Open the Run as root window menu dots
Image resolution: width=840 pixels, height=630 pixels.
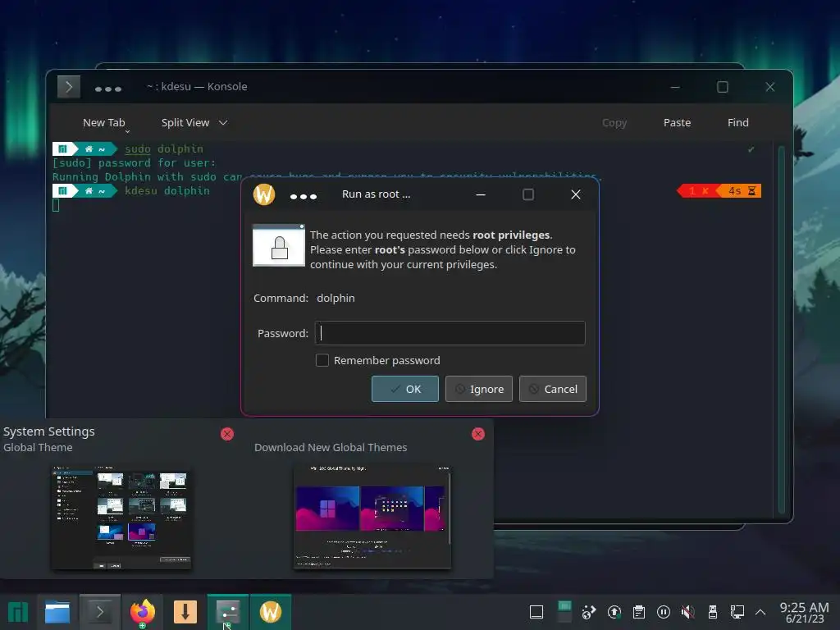click(304, 196)
